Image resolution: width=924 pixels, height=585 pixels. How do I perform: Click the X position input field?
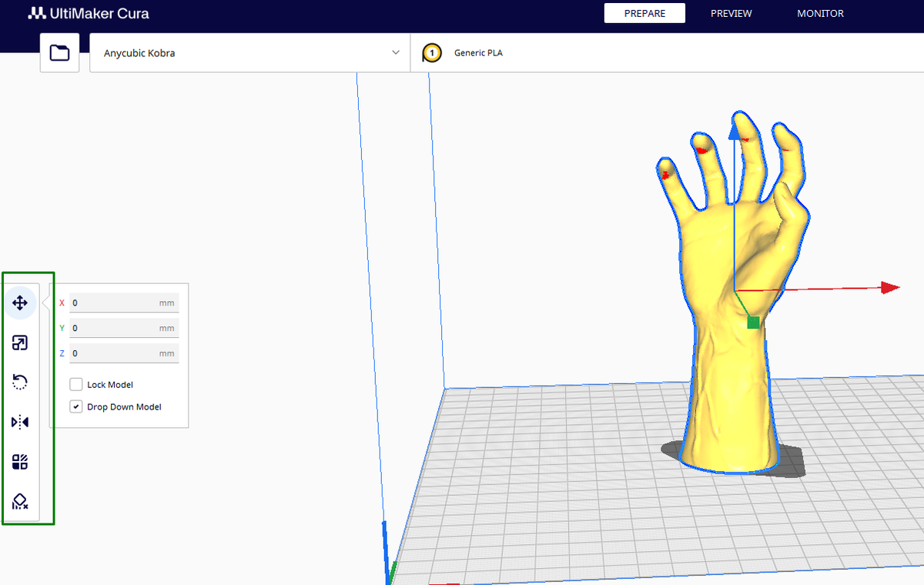(x=123, y=303)
